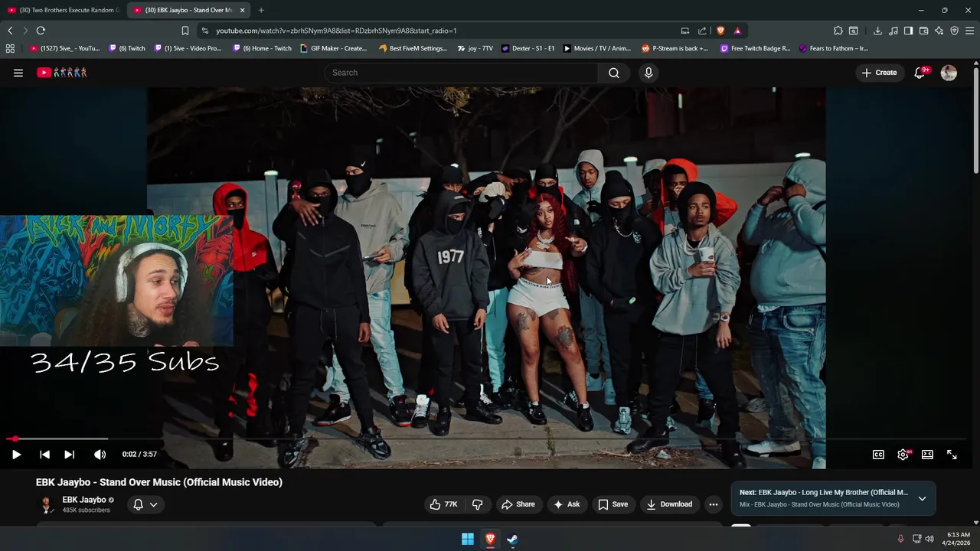Screen dimensions: 980x551
Task: Mute the video with the speaker icon
Action: pyautogui.click(x=100, y=455)
